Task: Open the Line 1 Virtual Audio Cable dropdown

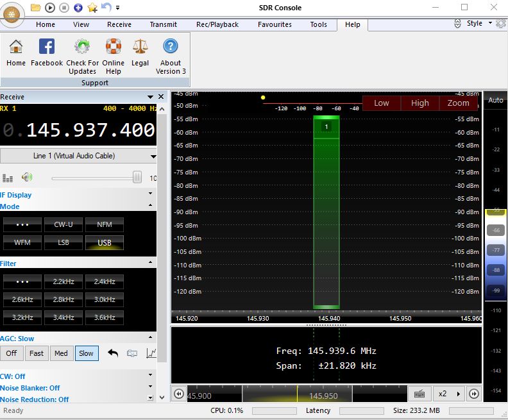Action: click(x=78, y=156)
